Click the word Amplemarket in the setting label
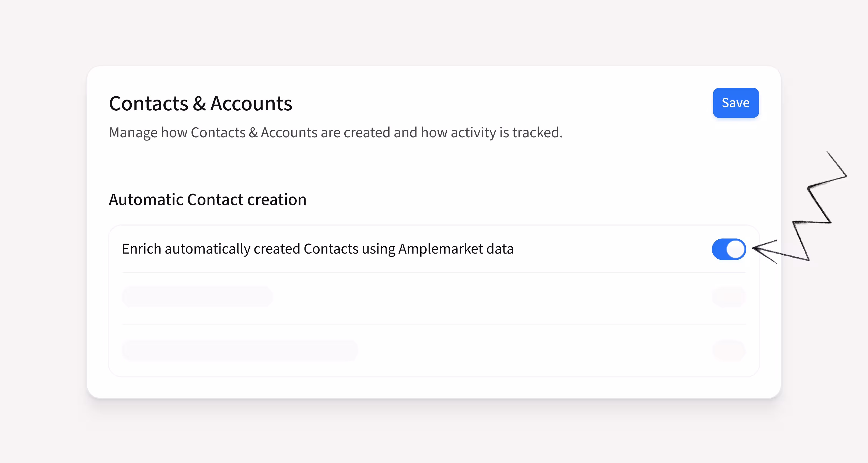This screenshot has width=868, height=463. click(x=441, y=249)
